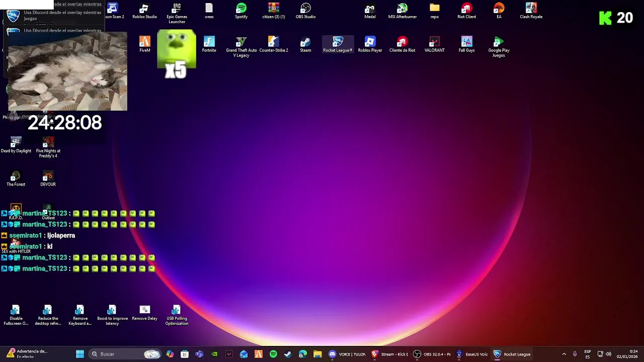Open the Advertencia de... weather widget
Viewport: 644px width, 362px height.
point(26,354)
